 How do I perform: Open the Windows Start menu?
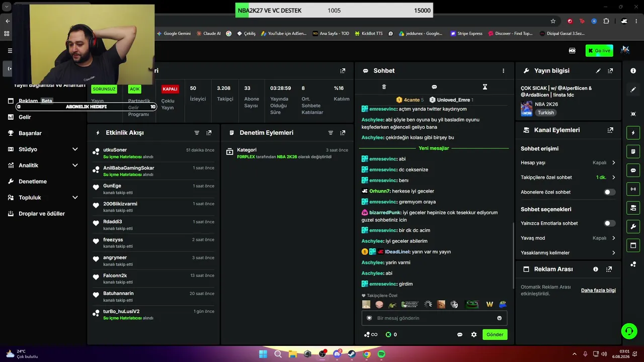263,354
